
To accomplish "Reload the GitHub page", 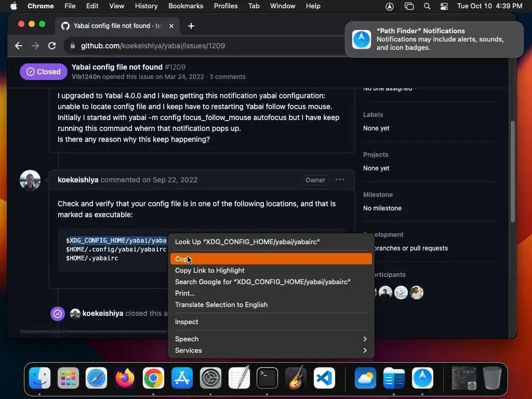I will coord(52,46).
